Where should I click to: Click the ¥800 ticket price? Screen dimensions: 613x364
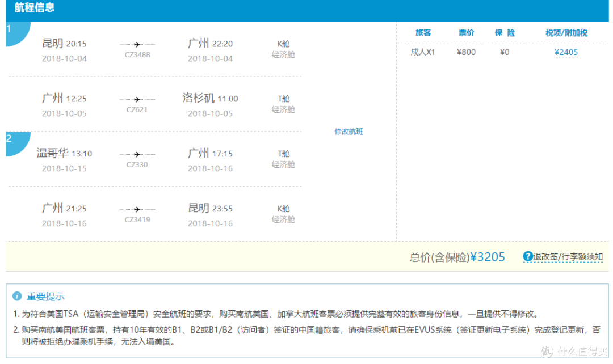(466, 52)
